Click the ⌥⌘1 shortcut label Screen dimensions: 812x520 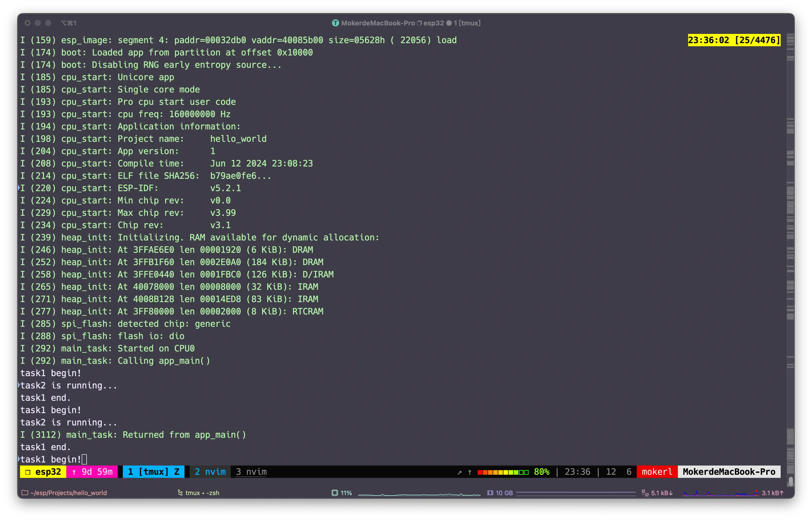[69, 23]
